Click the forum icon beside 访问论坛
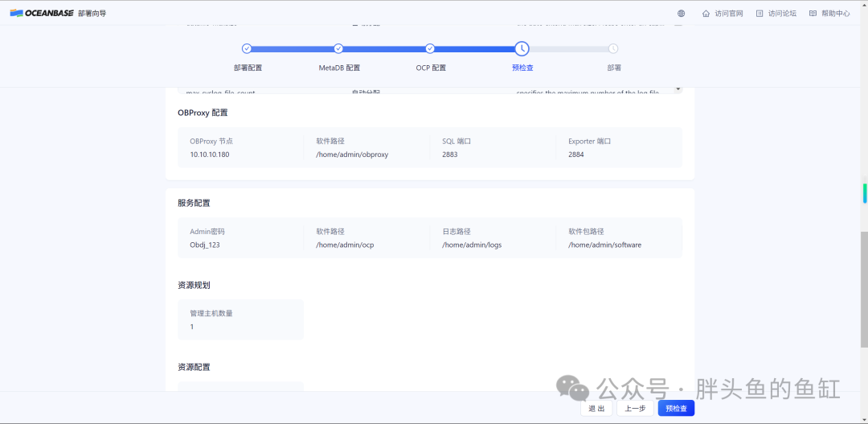Viewport: 868px width, 424px height. click(x=759, y=14)
